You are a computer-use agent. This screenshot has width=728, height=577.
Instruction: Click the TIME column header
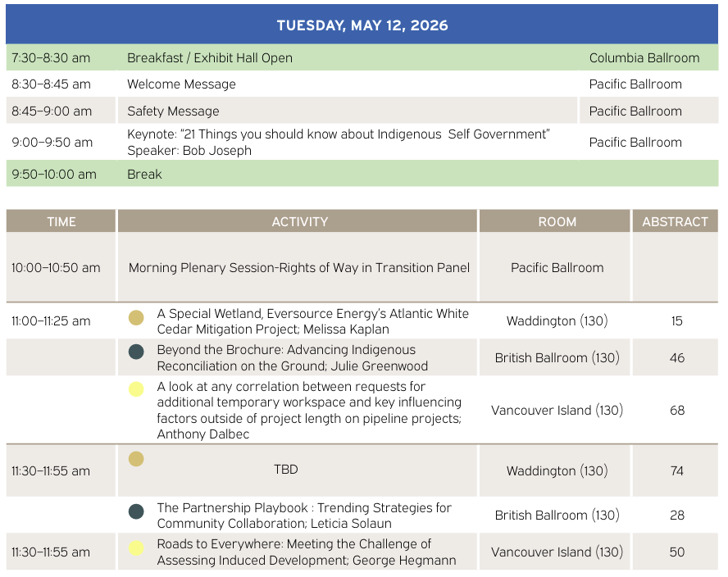click(61, 221)
